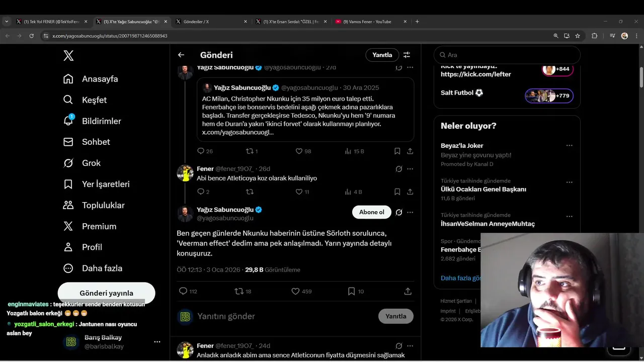The width and height of the screenshot is (644, 362).
Task: Reply to Fener's Atletico koz comment
Action: tap(201, 192)
